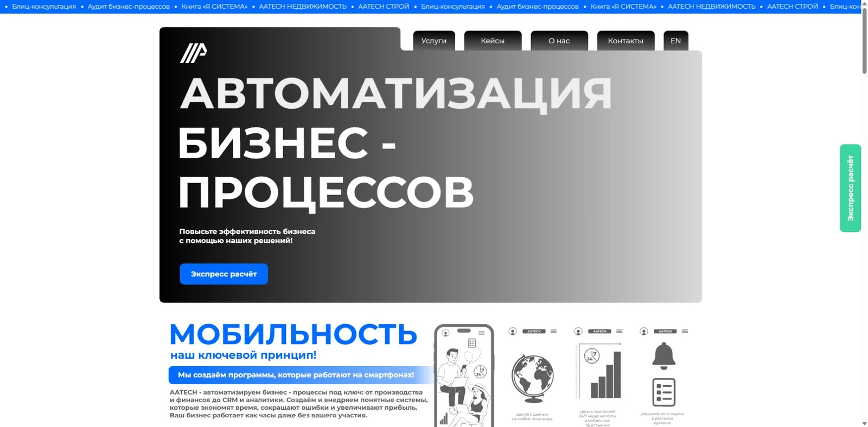Click leftmost AATECH НЕДВИЖИМОСТЬ ticker link
This screenshot has width=868, height=427.
coord(303,7)
